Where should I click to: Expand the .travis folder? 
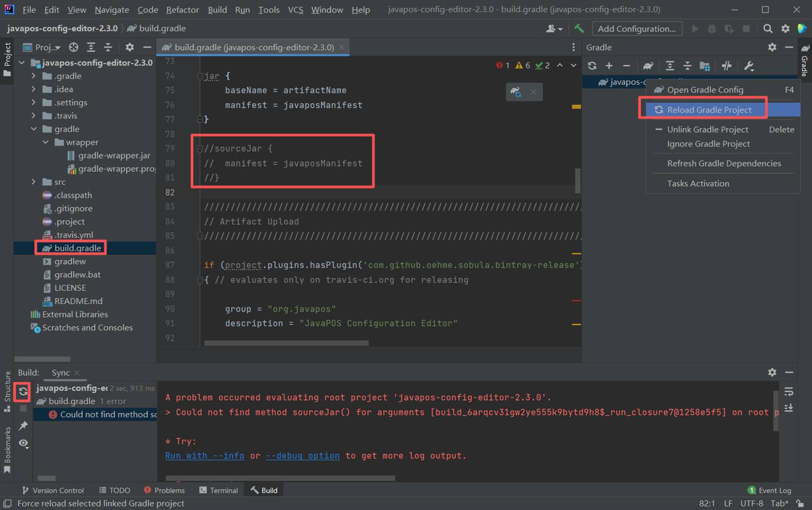(x=34, y=116)
